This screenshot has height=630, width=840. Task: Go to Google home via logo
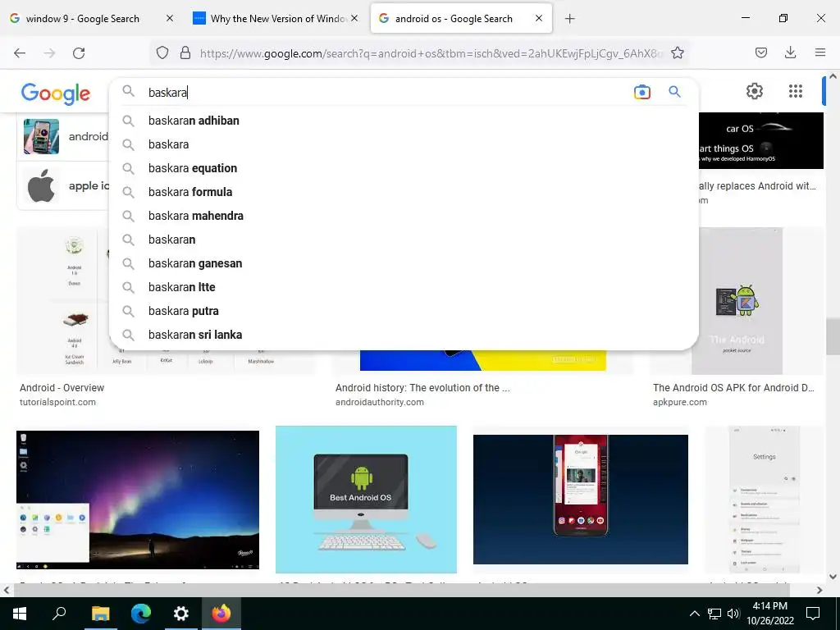point(56,94)
